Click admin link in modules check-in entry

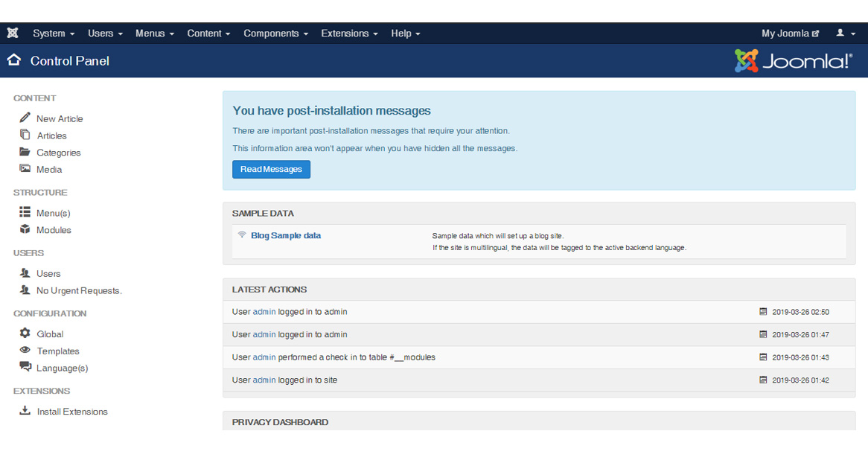click(x=264, y=357)
